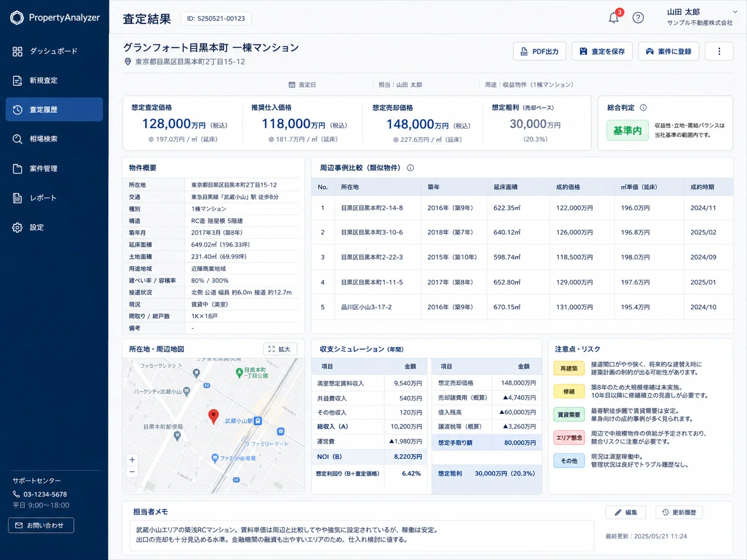Open the help question mark icon
747x560 pixels.
click(x=638, y=18)
